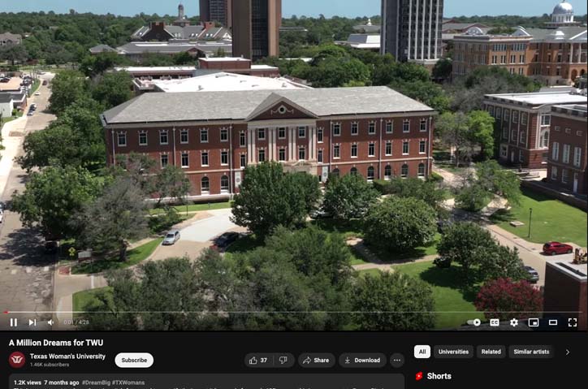
Task: Open the Texas Woman's University channel name
Action: [x=67, y=356]
